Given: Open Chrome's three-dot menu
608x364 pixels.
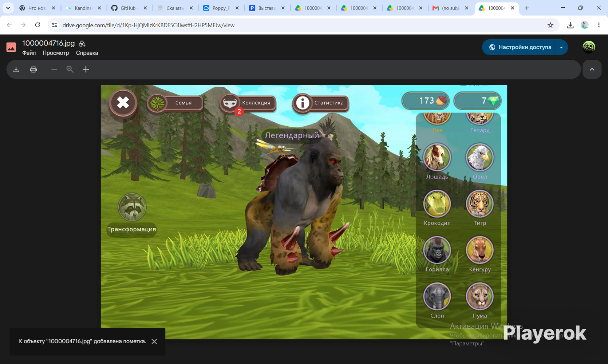Looking at the screenshot, I should coord(599,25).
